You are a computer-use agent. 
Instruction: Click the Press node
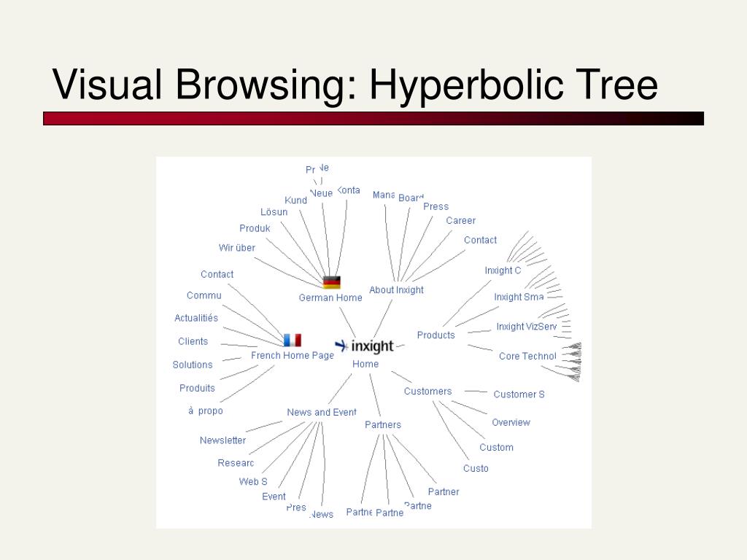[436, 206]
